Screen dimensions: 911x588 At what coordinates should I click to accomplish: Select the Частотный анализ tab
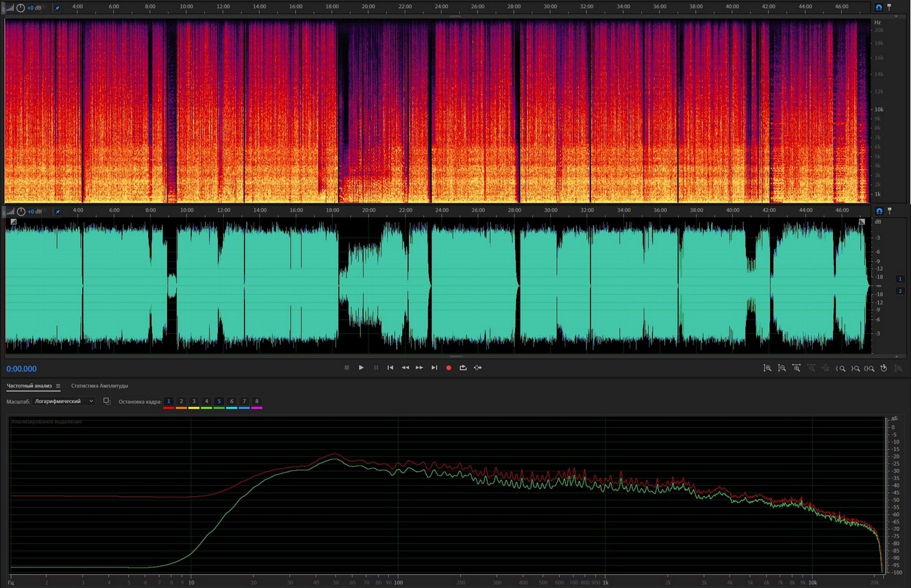point(29,386)
